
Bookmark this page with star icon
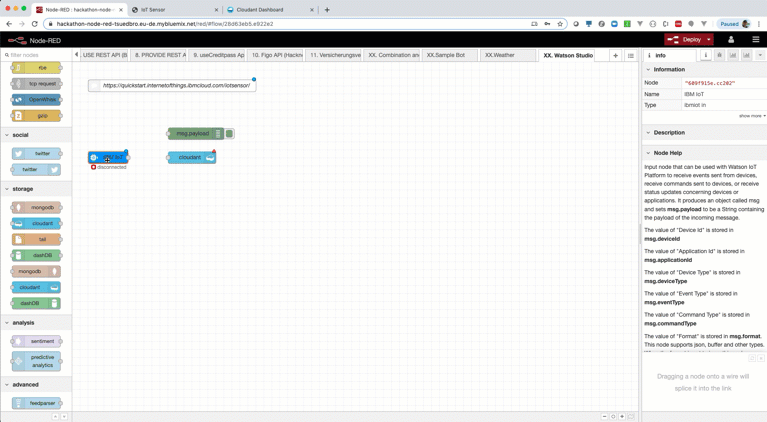[560, 24]
